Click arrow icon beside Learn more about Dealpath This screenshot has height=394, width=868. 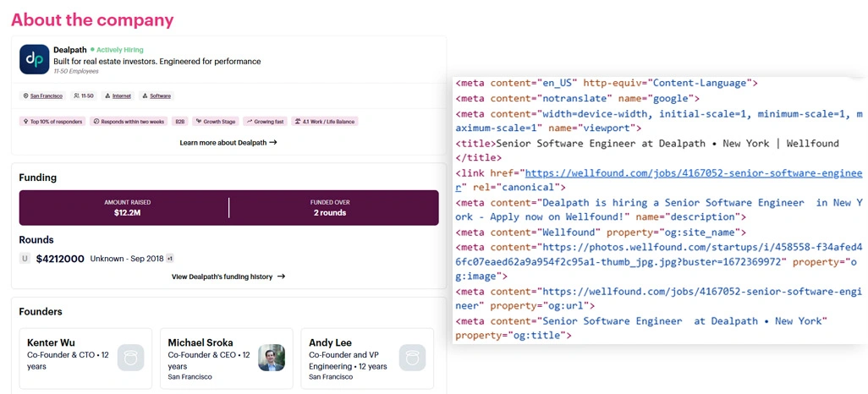click(273, 143)
